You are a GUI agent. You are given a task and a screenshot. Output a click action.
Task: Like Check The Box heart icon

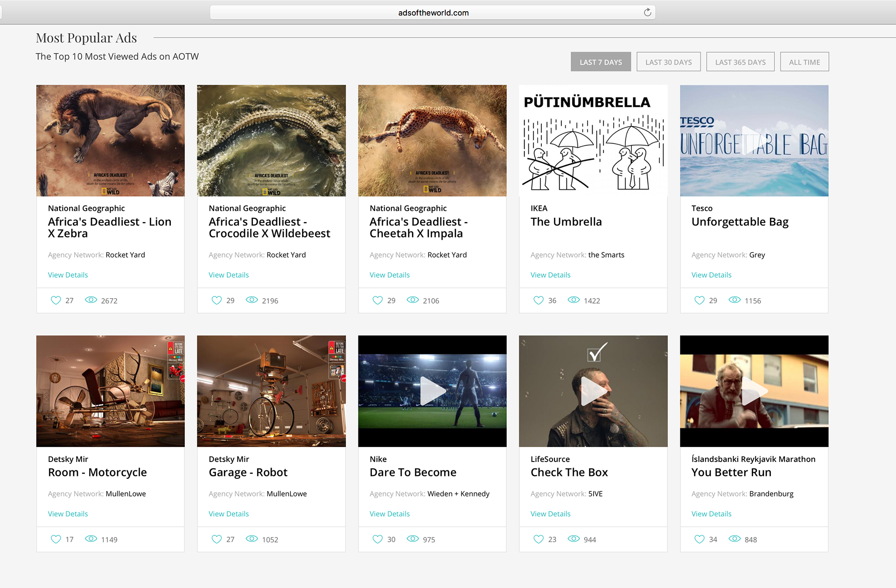pos(539,539)
